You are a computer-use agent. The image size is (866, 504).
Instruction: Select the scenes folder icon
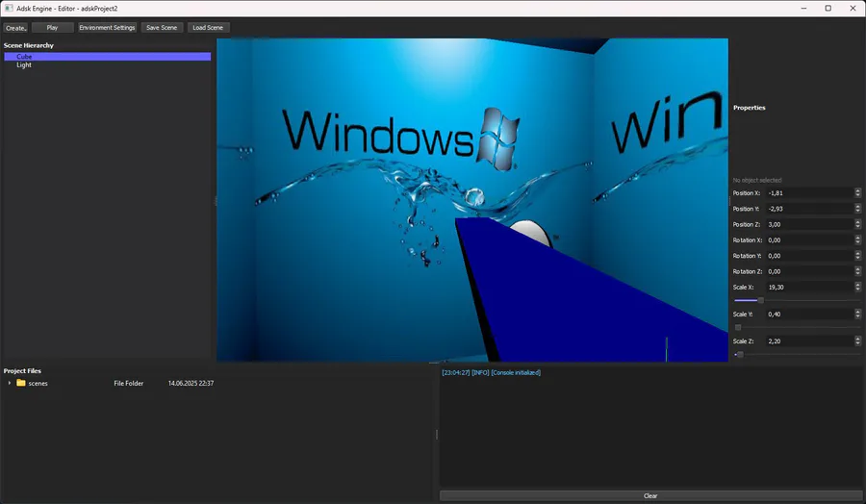(x=21, y=383)
